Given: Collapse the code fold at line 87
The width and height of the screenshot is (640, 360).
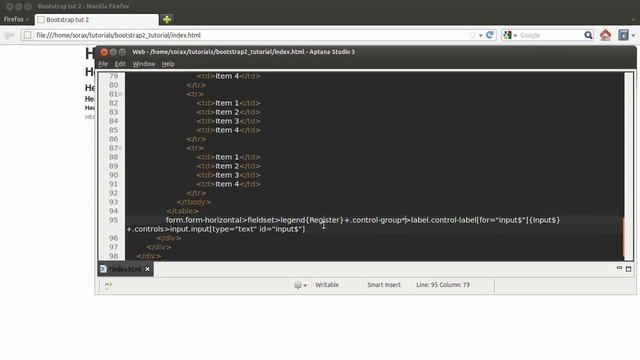Looking at the screenshot, I should [x=121, y=148].
